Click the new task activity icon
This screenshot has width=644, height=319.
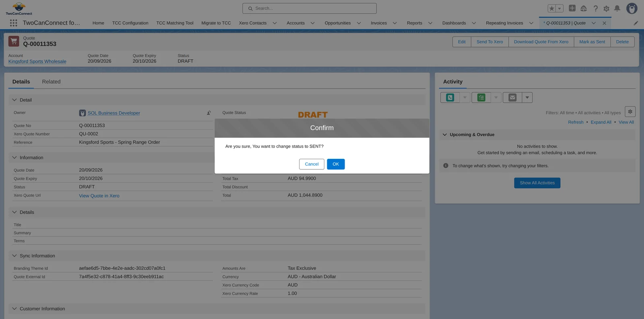tap(481, 97)
